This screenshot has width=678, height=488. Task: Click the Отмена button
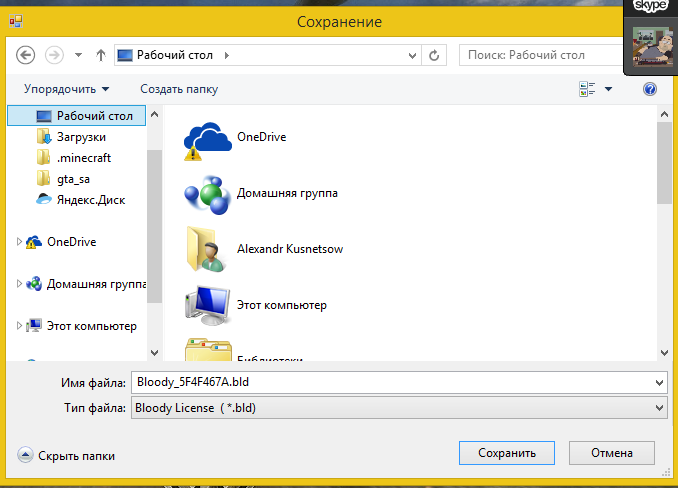click(x=612, y=453)
